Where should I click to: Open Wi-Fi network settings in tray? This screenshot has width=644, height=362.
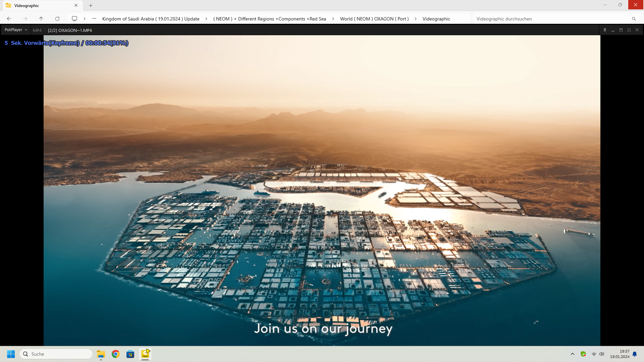click(594, 354)
